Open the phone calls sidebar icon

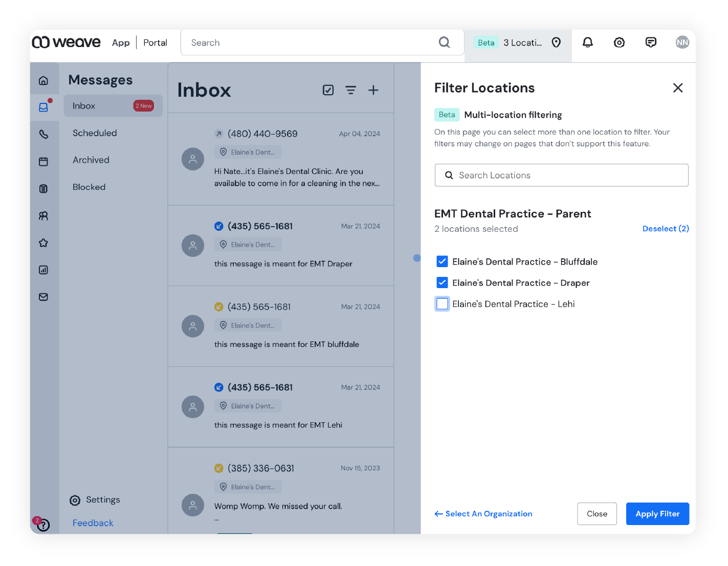(43, 134)
